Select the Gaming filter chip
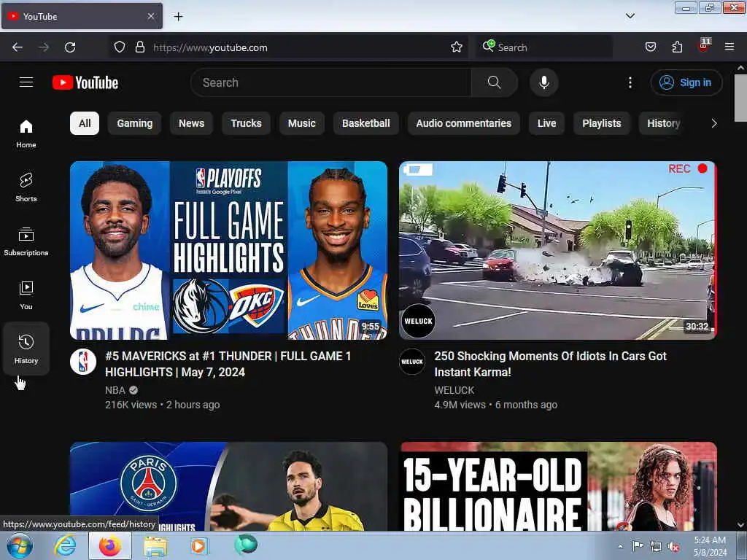 click(x=135, y=123)
